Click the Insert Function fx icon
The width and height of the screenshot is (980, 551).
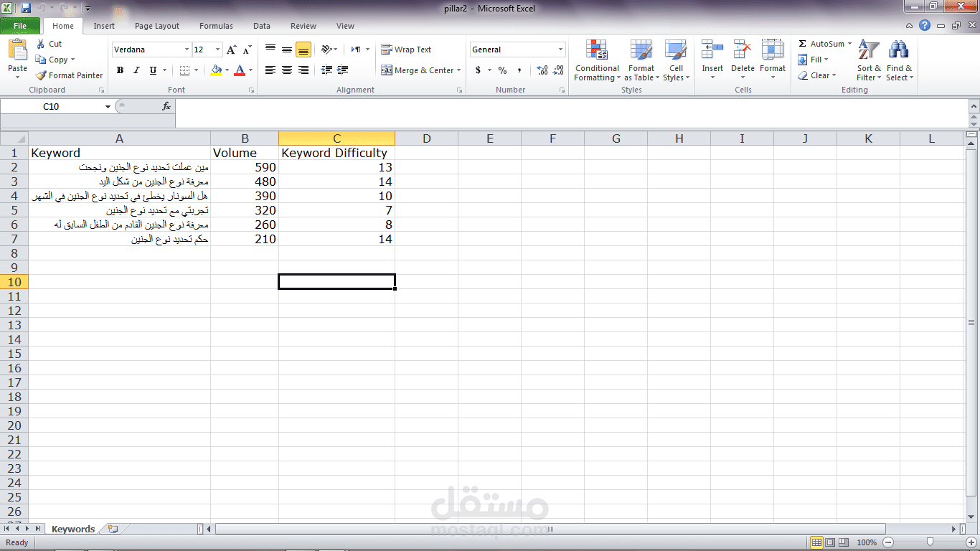coord(166,106)
